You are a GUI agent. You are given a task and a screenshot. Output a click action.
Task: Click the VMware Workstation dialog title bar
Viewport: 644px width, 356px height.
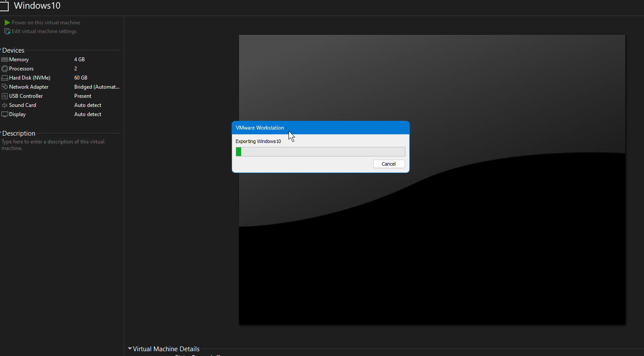click(321, 128)
